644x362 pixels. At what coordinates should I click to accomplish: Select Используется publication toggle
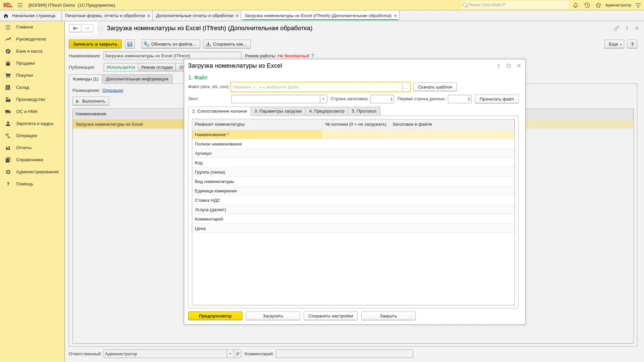(121, 67)
